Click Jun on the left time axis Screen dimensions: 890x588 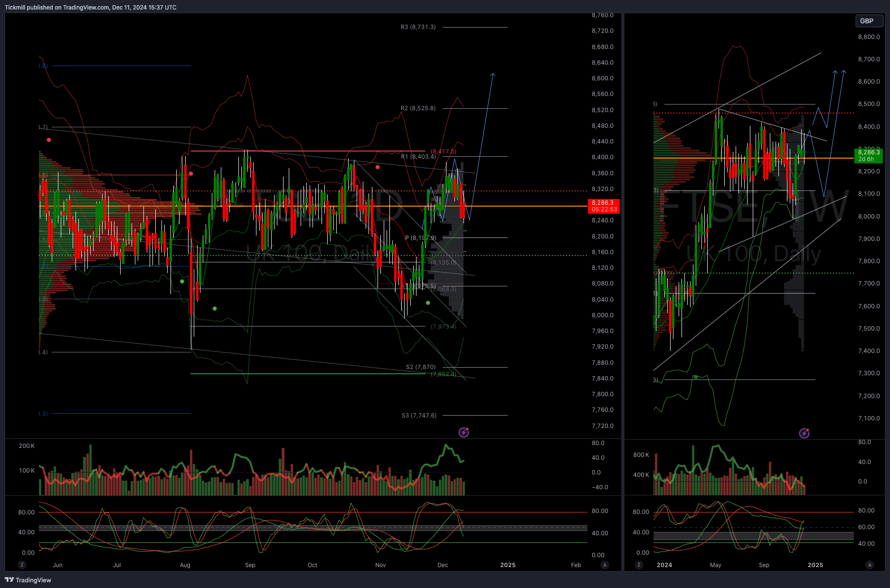(x=57, y=565)
